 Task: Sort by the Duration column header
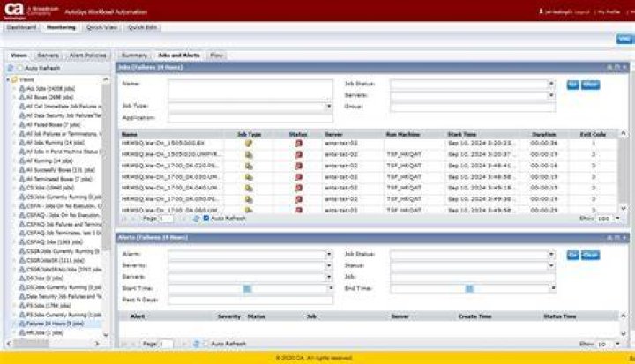[x=543, y=134]
